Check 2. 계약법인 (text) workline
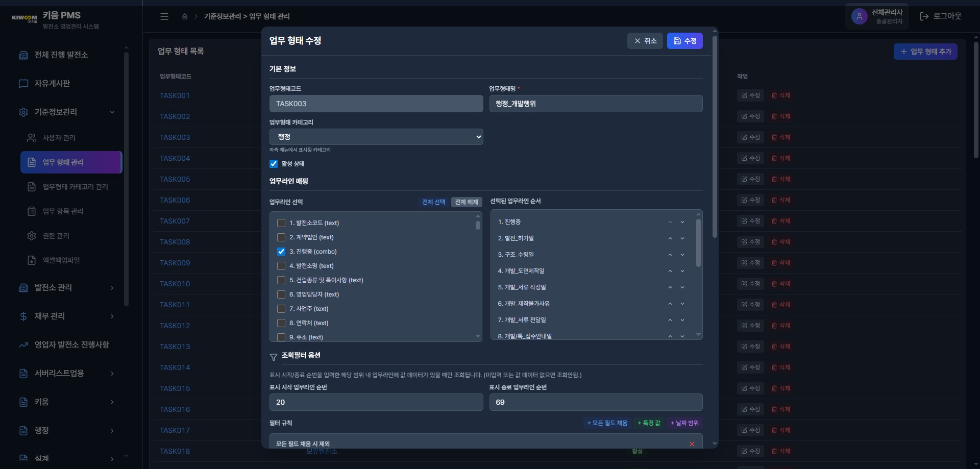The height and width of the screenshot is (469, 980). [281, 237]
